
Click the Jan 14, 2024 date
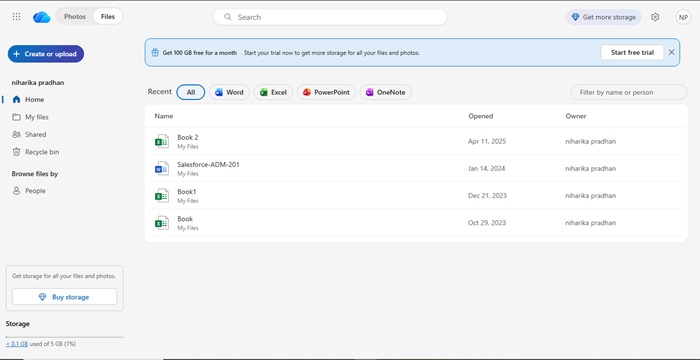pos(487,168)
